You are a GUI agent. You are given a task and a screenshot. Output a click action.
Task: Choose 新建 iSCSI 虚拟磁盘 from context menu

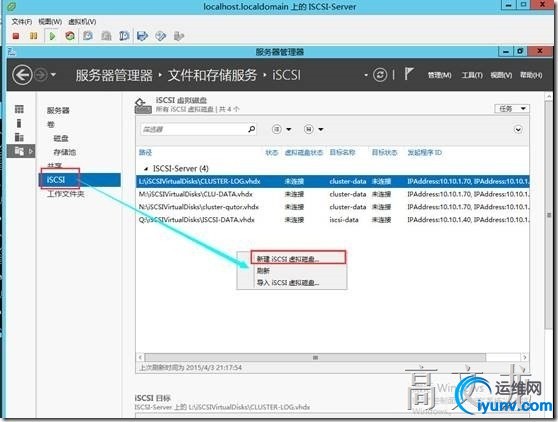click(298, 259)
